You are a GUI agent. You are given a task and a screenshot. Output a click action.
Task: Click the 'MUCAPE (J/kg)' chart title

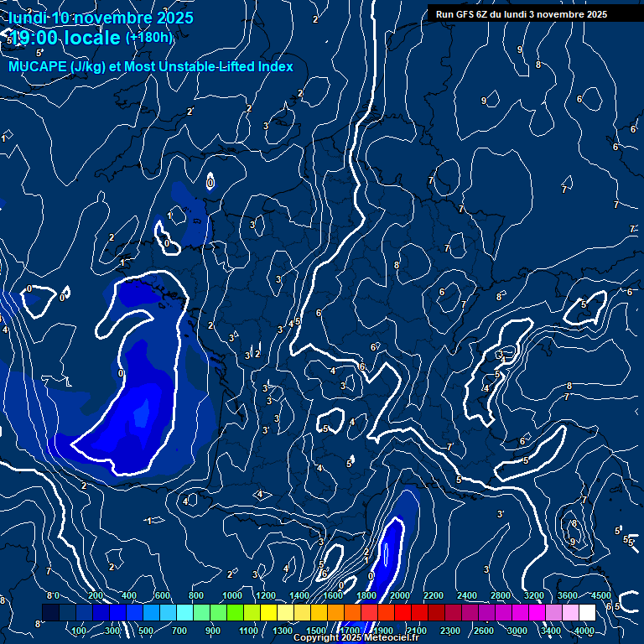click(57, 66)
